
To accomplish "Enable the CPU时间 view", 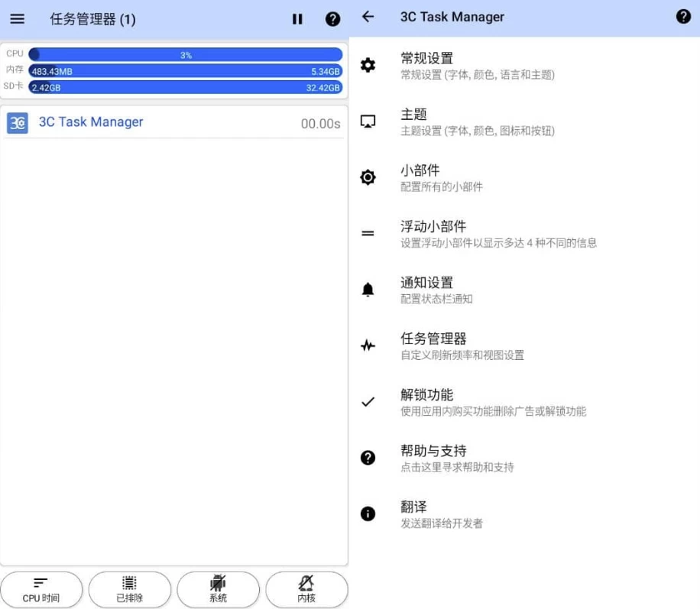I will click(x=42, y=589).
